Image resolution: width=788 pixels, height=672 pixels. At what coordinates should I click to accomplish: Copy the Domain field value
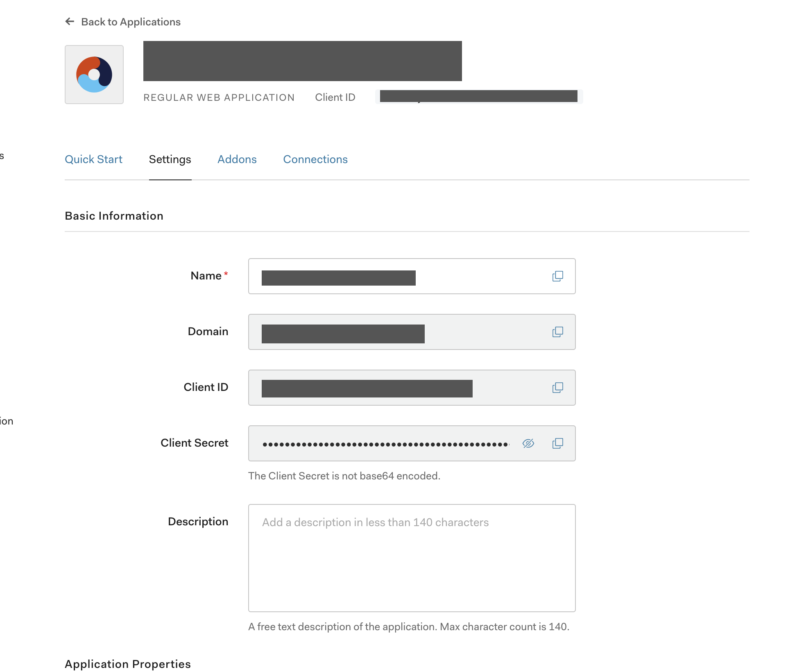point(557,332)
